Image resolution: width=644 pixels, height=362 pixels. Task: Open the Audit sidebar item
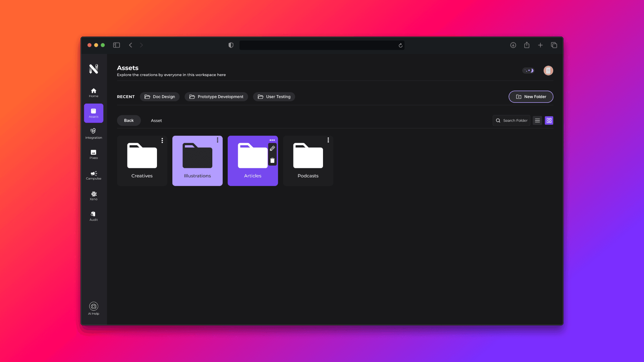94,216
